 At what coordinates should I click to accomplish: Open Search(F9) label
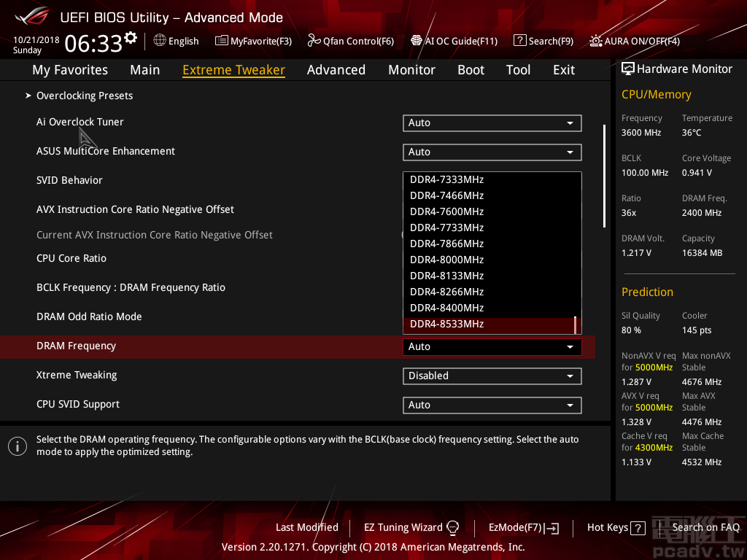coord(551,41)
